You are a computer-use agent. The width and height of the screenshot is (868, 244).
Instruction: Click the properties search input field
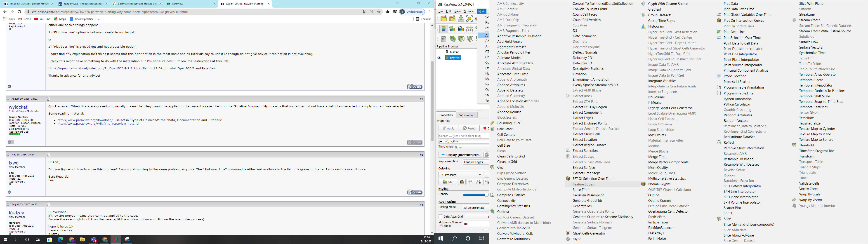(463, 136)
